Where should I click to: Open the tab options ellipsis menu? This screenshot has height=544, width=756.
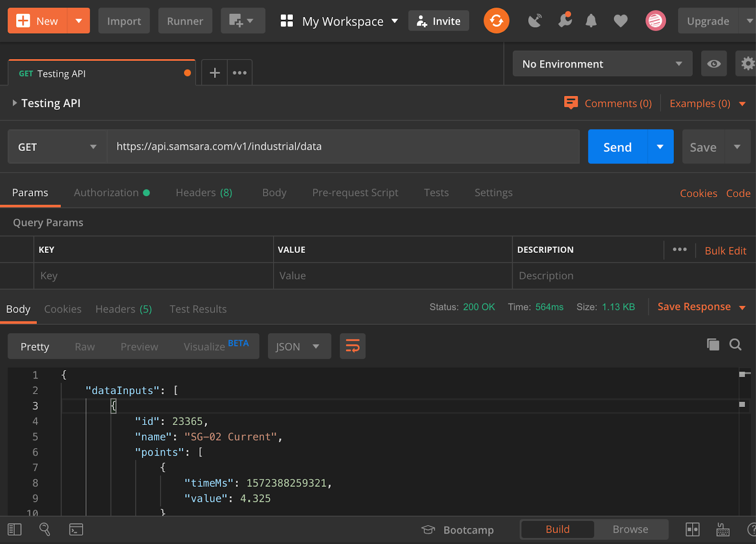pyautogui.click(x=240, y=73)
